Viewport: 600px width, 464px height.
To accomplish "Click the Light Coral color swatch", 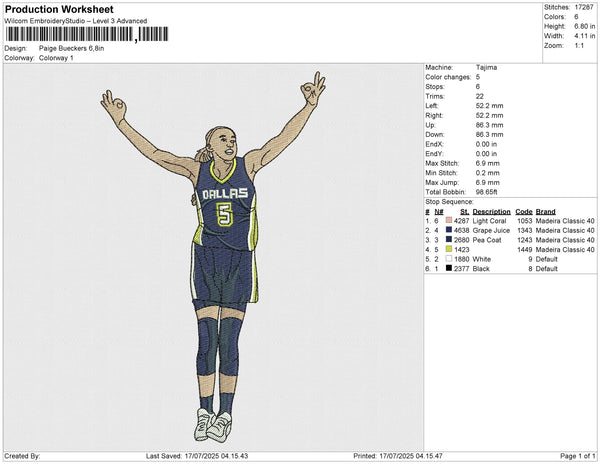I will tap(449, 220).
